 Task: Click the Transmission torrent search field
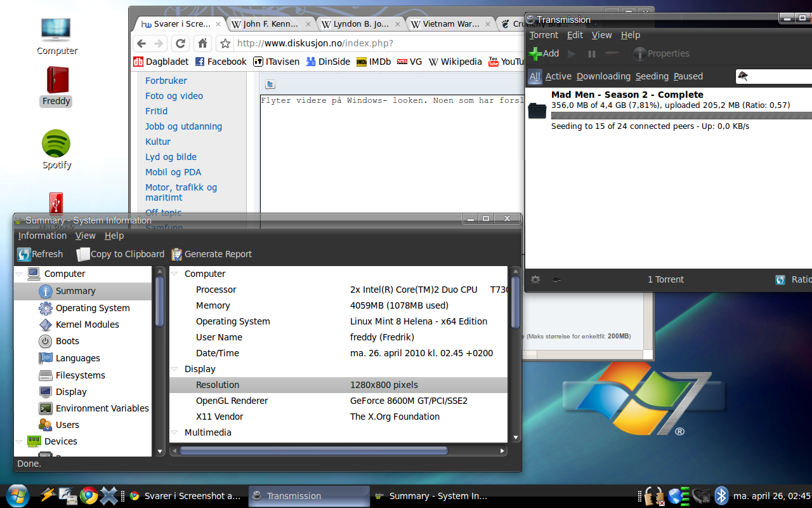click(774, 76)
